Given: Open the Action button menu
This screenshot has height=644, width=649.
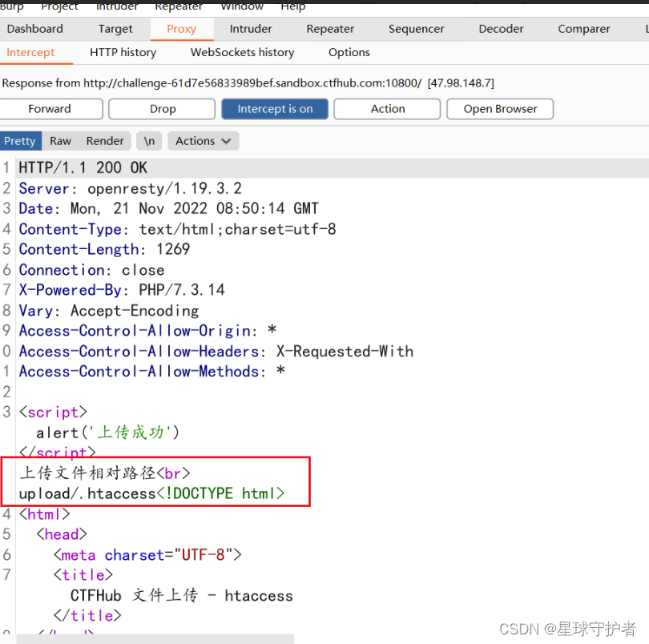Looking at the screenshot, I should 388,109.
